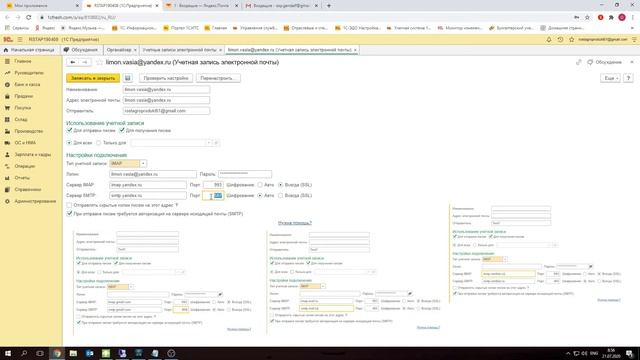Open account type IMAP dropdown arrow
640x360 pixels.
[143, 164]
